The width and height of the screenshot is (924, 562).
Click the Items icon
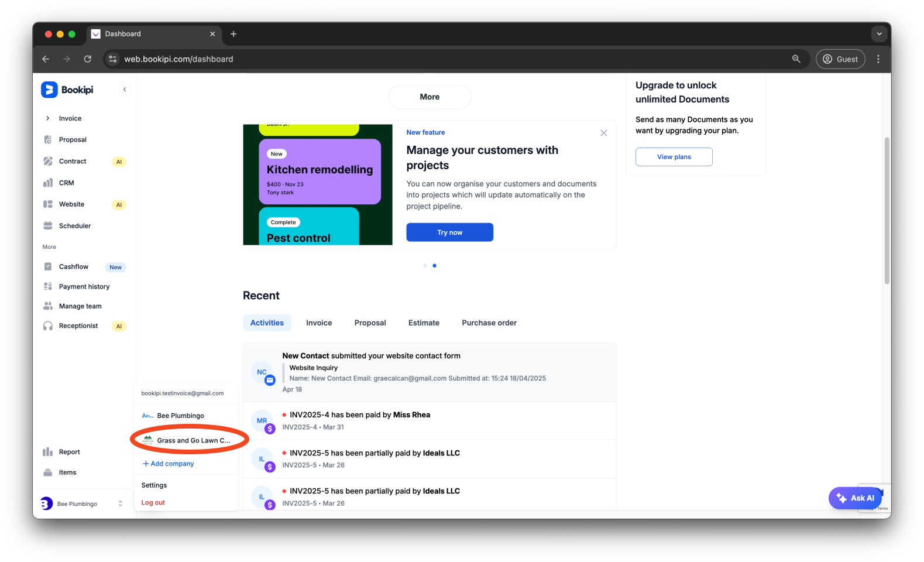pos(48,472)
